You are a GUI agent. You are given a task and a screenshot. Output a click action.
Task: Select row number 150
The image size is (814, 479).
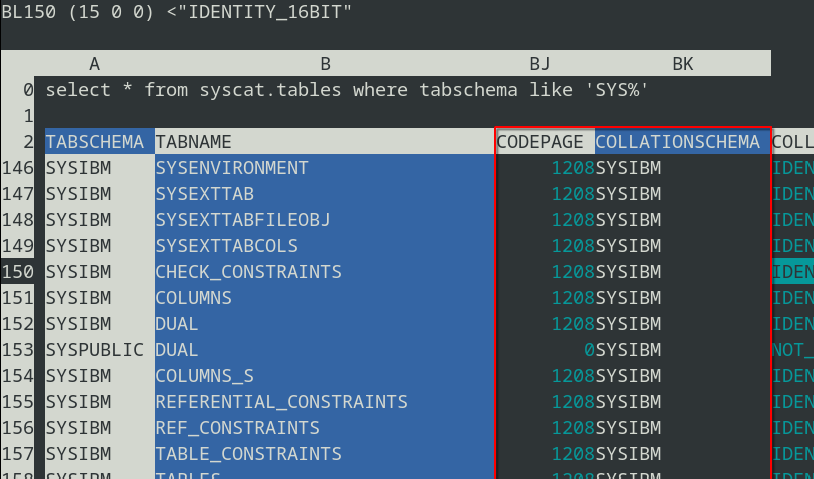[19, 272]
